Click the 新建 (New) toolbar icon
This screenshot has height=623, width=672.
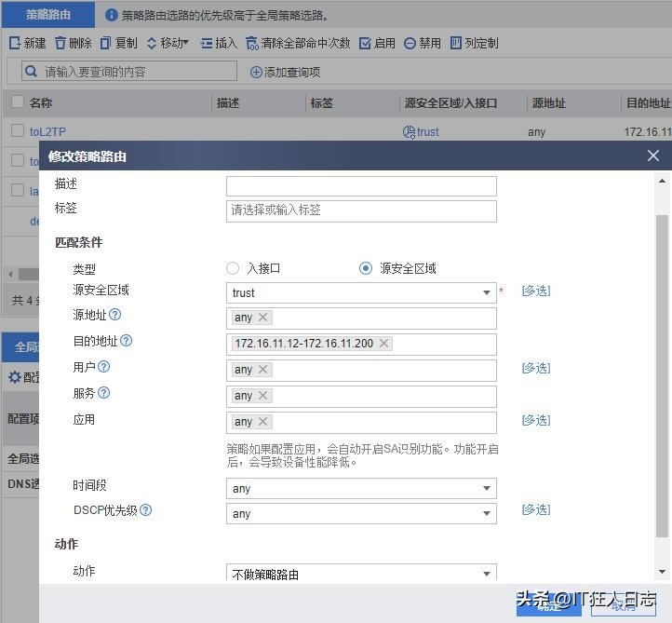(x=15, y=43)
